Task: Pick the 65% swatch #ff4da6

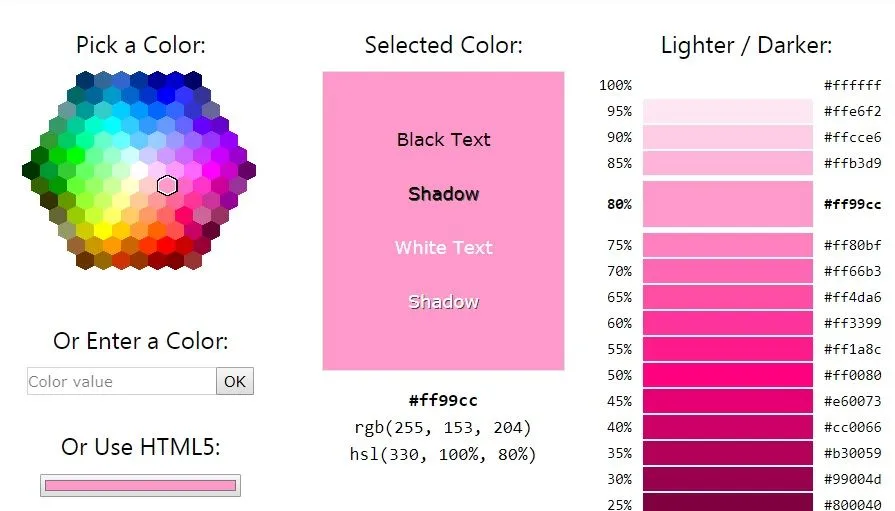Action: (x=728, y=297)
